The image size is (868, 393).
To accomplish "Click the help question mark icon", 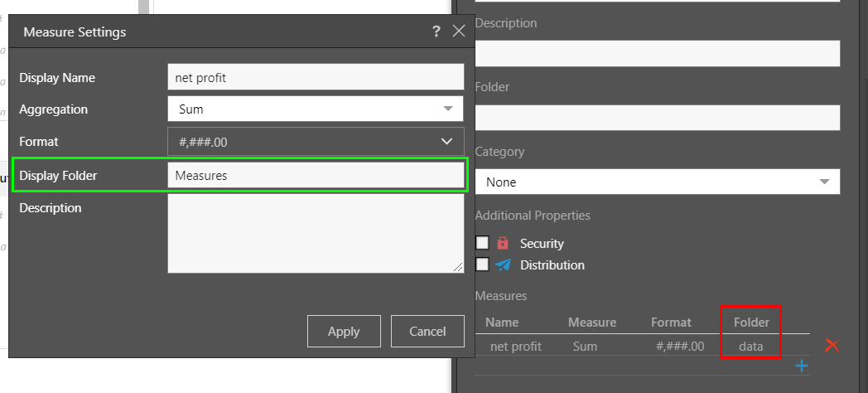I will click(x=436, y=32).
